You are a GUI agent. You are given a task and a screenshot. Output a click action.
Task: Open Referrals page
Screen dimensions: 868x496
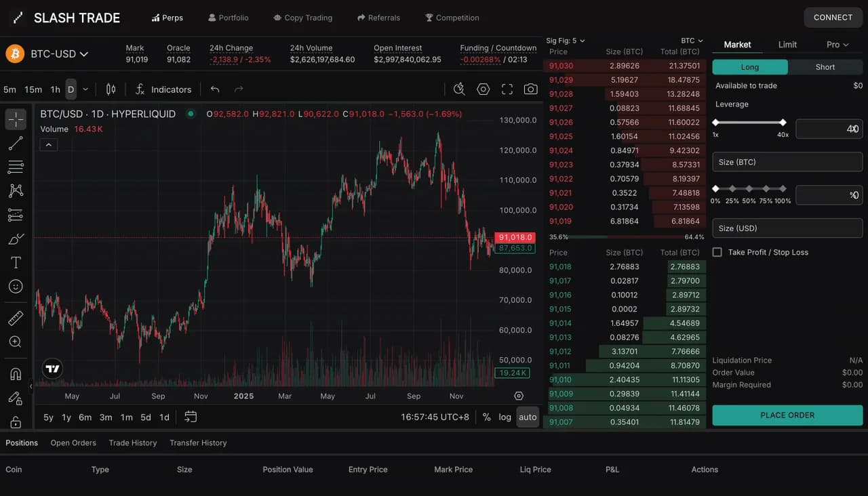[x=379, y=18]
